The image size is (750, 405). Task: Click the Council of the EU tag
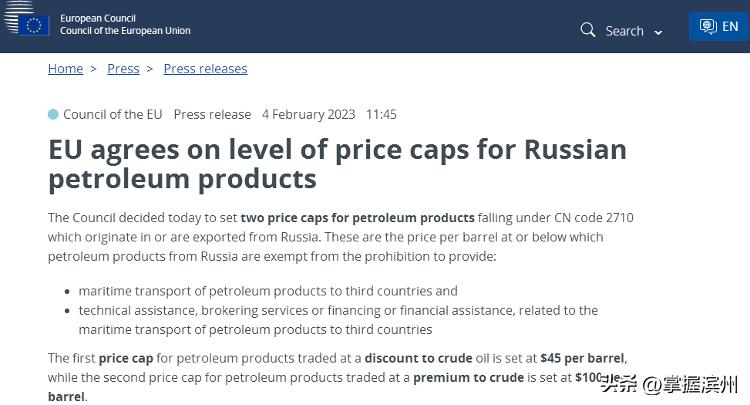point(112,114)
